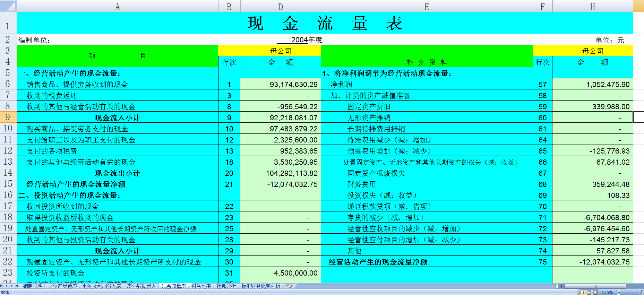Screen dimensions: 644x295
Task: Click title cell 现金流量表
Action: click(325, 23)
